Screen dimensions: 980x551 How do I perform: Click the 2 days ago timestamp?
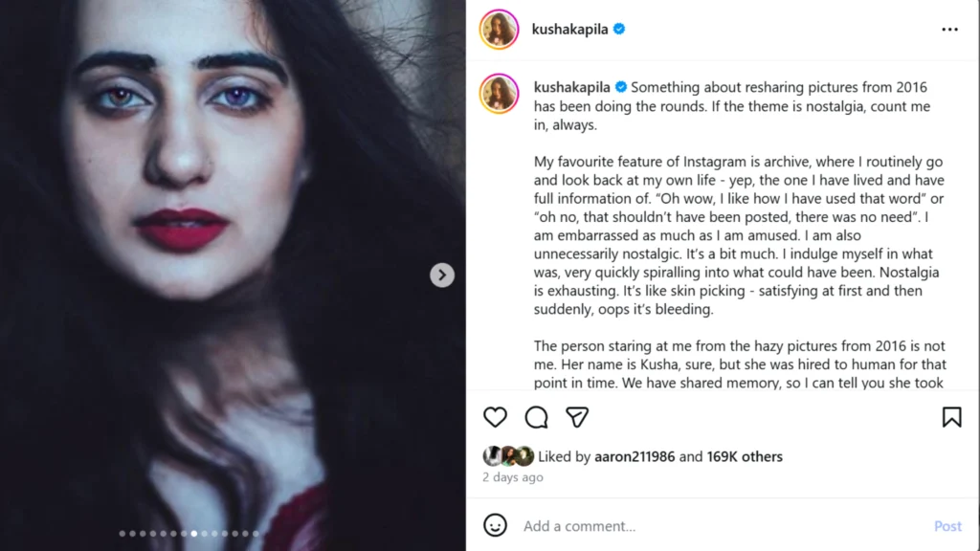[512, 476]
